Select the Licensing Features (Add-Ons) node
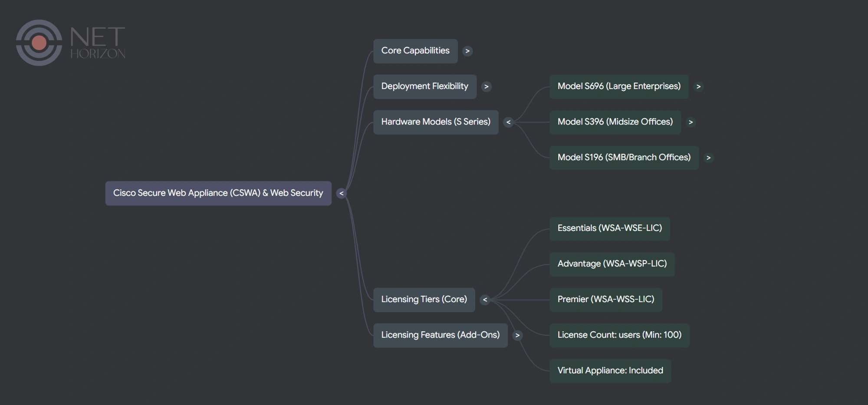 pyautogui.click(x=441, y=336)
